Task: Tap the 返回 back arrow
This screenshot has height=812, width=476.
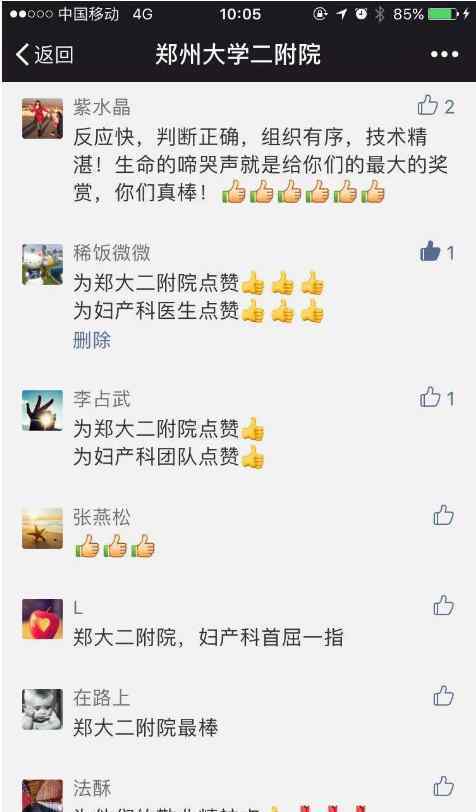Action: click(x=44, y=54)
